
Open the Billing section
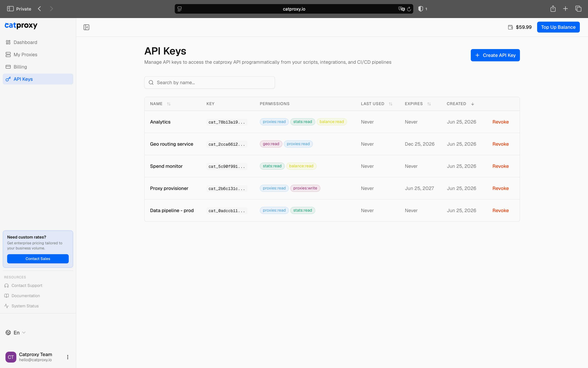pyautogui.click(x=38, y=67)
